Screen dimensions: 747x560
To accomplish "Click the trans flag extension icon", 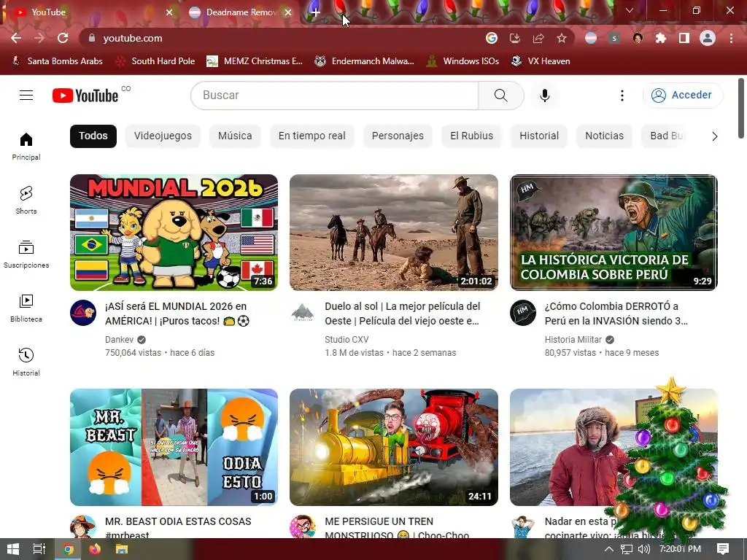I will point(591,38).
